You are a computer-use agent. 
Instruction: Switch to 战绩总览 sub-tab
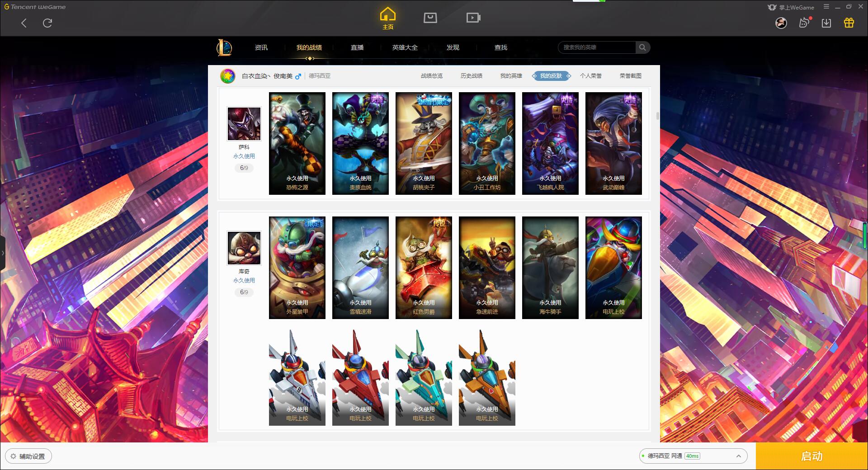pyautogui.click(x=432, y=76)
